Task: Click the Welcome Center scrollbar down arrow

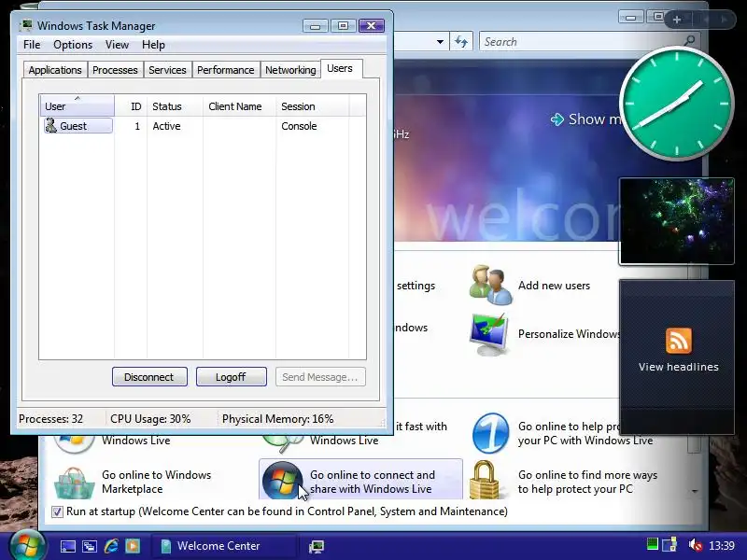Action: click(695, 491)
